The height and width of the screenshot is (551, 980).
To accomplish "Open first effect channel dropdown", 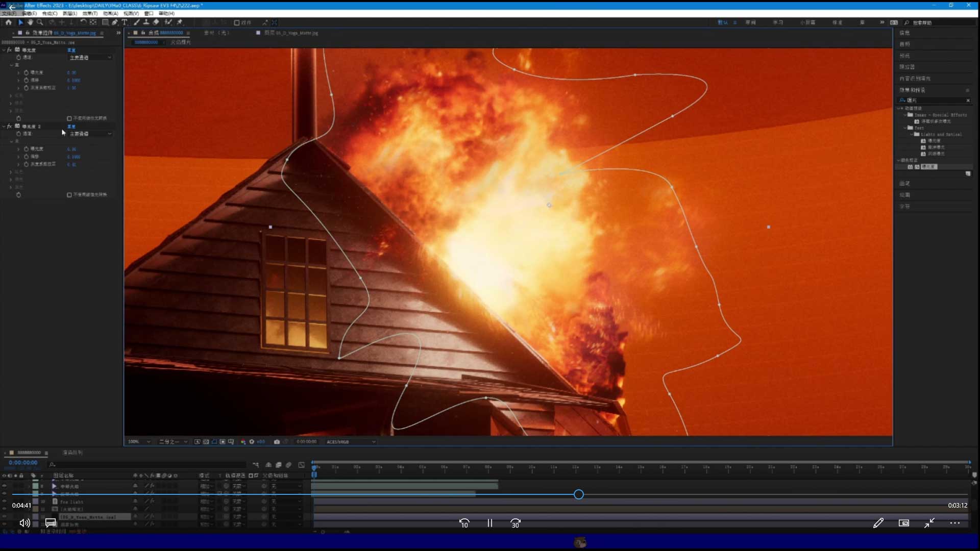I will click(x=90, y=58).
